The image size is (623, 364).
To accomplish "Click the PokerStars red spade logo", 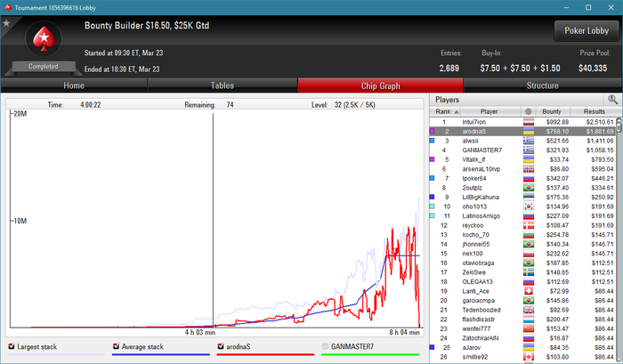I will click(44, 39).
